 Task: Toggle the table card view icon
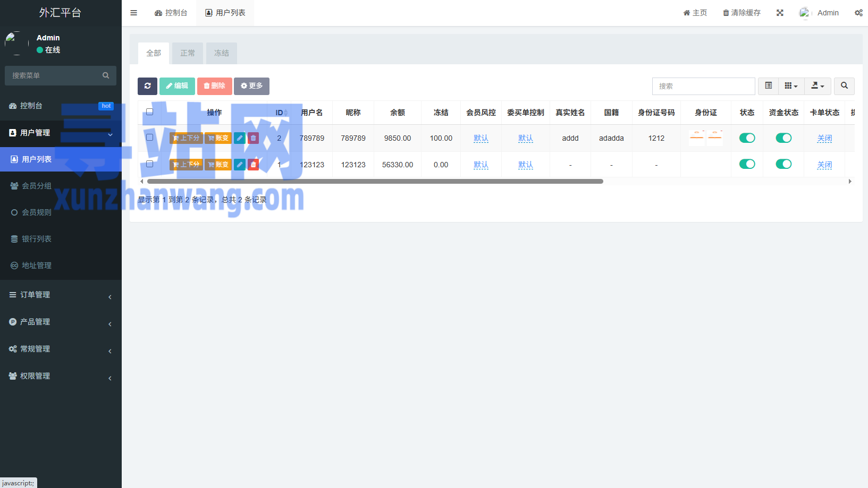[x=768, y=86]
